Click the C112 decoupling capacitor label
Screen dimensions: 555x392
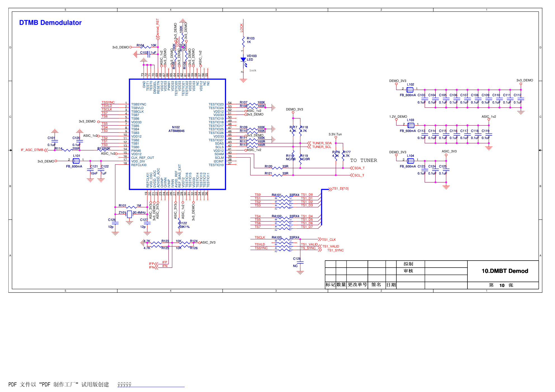point(518,95)
